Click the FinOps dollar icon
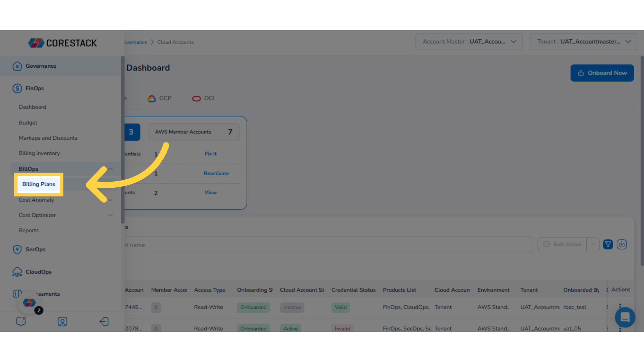 [17, 88]
